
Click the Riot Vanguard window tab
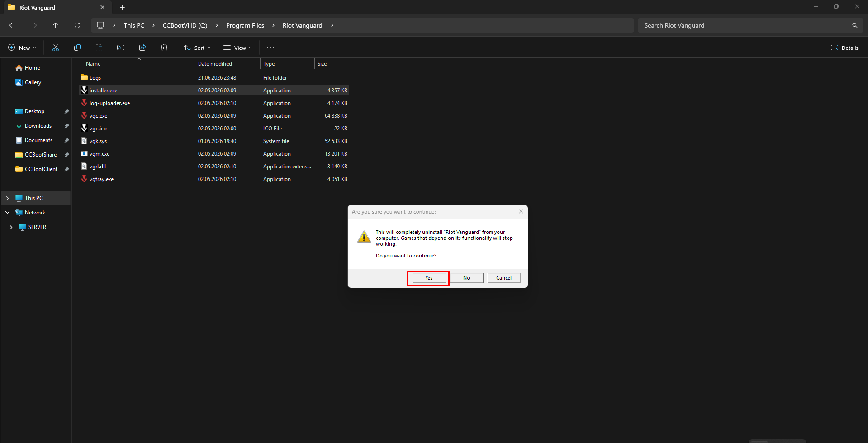pos(57,7)
